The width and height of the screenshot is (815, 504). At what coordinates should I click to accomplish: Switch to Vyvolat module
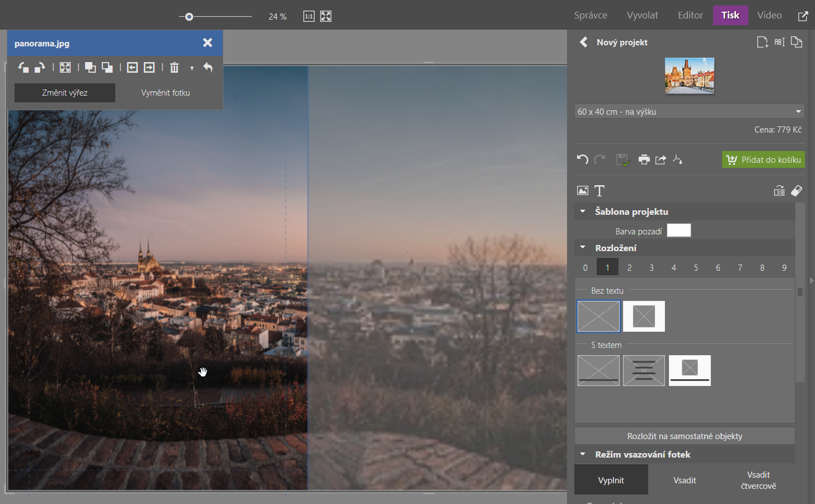[643, 15]
